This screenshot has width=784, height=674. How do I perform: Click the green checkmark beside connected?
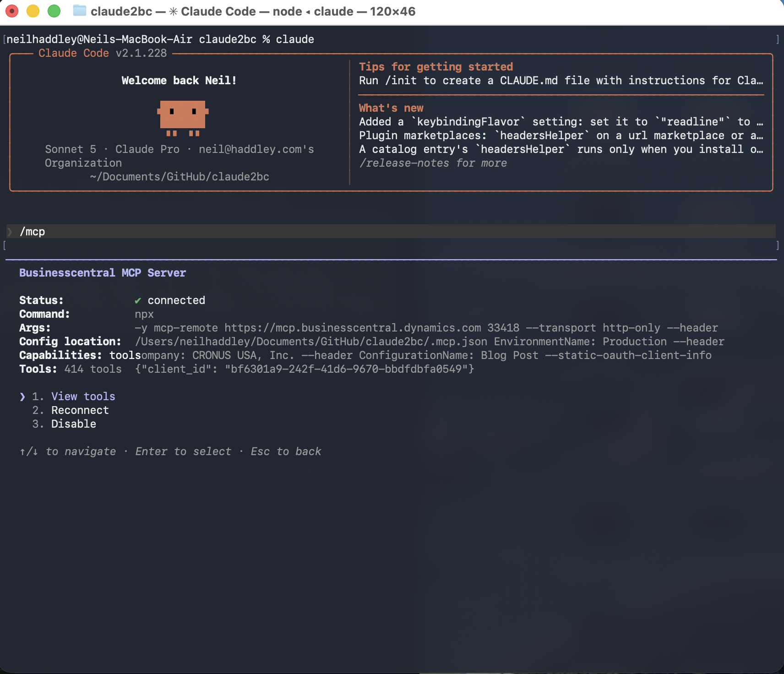coord(137,301)
